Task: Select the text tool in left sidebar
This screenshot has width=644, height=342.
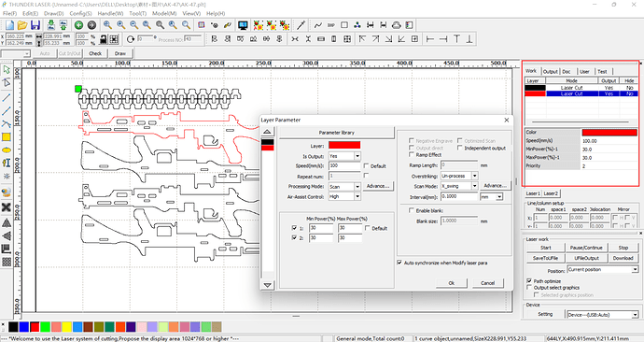Action: 7,164
